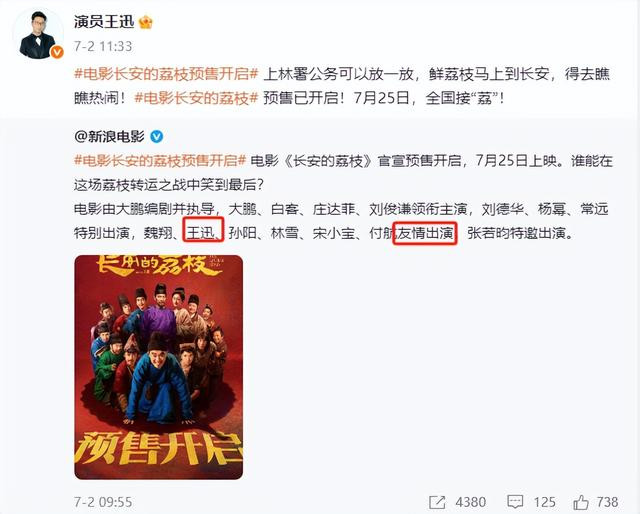Viewport: 640px width, 514px height.
Task: Open the 演员王迅 username link
Action: pyautogui.click(x=104, y=22)
